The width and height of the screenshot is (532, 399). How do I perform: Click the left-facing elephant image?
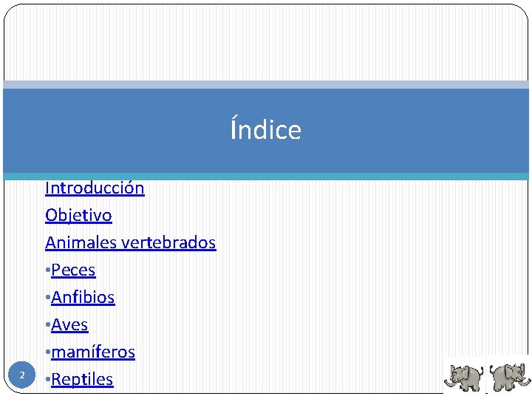(465, 376)
